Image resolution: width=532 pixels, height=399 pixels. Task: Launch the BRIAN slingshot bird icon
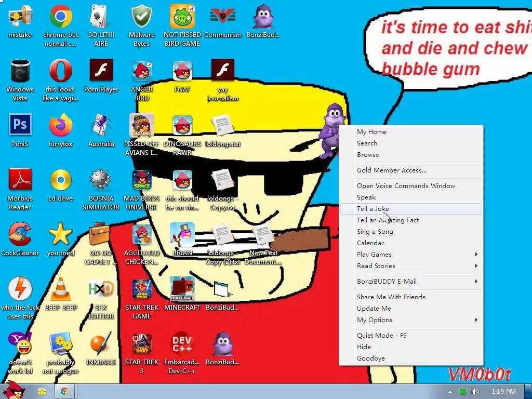[x=182, y=234]
